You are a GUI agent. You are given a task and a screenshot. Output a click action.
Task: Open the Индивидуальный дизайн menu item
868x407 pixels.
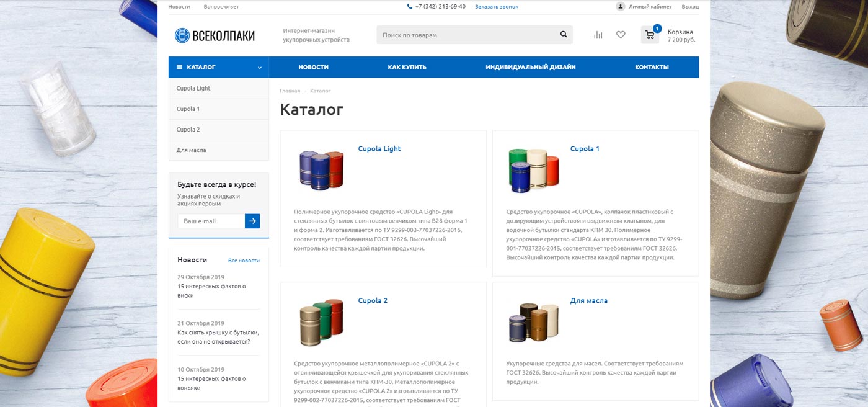click(x=531, y=67)
